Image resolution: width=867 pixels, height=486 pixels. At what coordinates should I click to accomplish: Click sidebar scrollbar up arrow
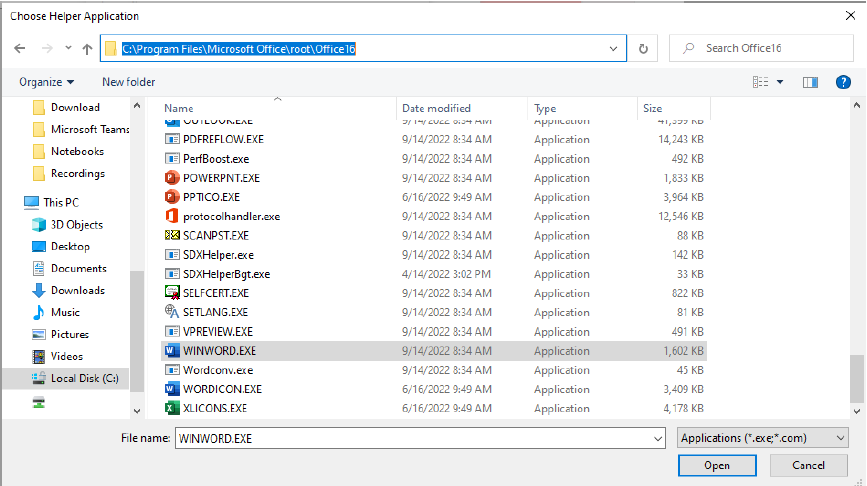[137, 106]
